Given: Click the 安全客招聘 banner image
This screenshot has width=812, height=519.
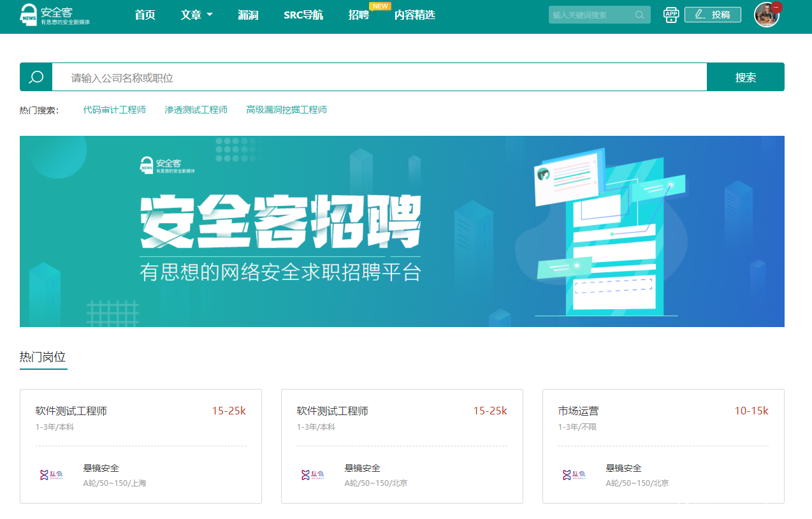Looking at the screenshot, I should tap(402, 231).
